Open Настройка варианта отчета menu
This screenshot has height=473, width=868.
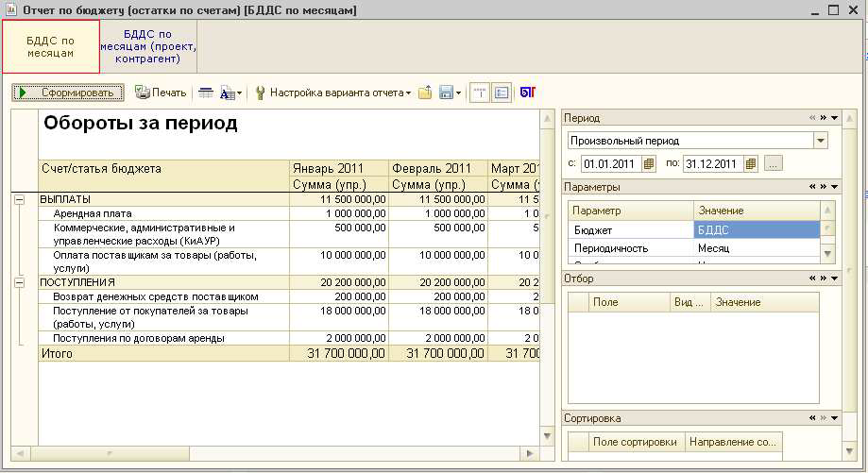pyautogui.click(x=332, y=93)
